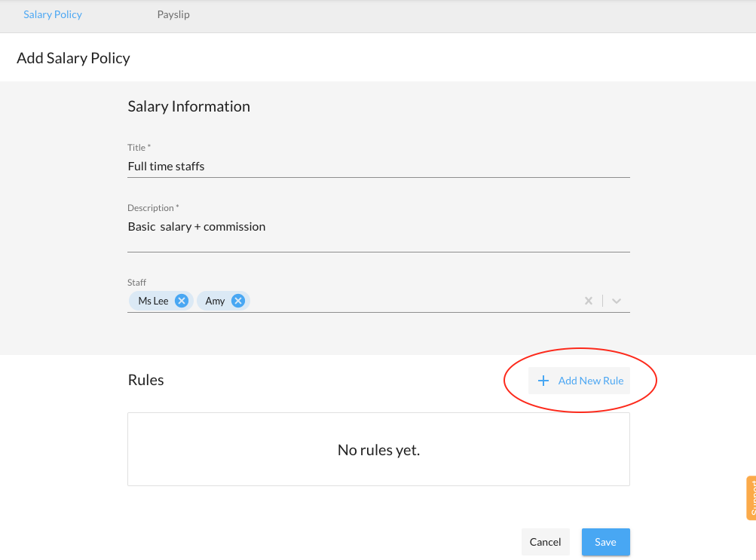
Task: Select the Ms Lee chip label
Action: pos(154,301)
